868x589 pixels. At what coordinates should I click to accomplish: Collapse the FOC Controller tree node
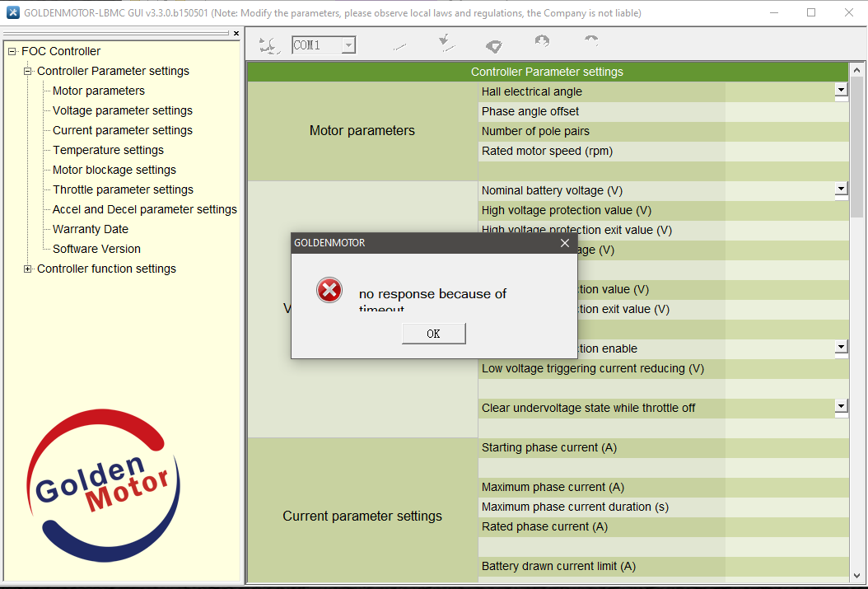pos(12,51)
